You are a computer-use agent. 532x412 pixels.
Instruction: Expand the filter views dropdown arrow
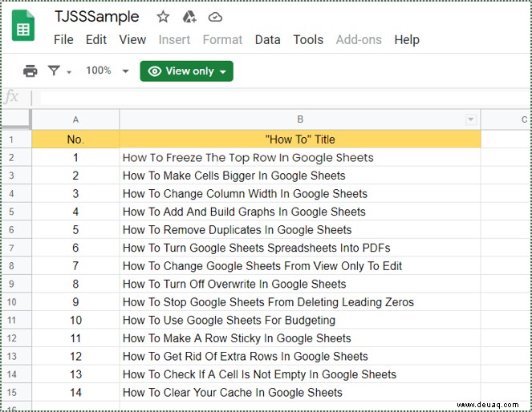pyautogui.click(x=69, y=72)
